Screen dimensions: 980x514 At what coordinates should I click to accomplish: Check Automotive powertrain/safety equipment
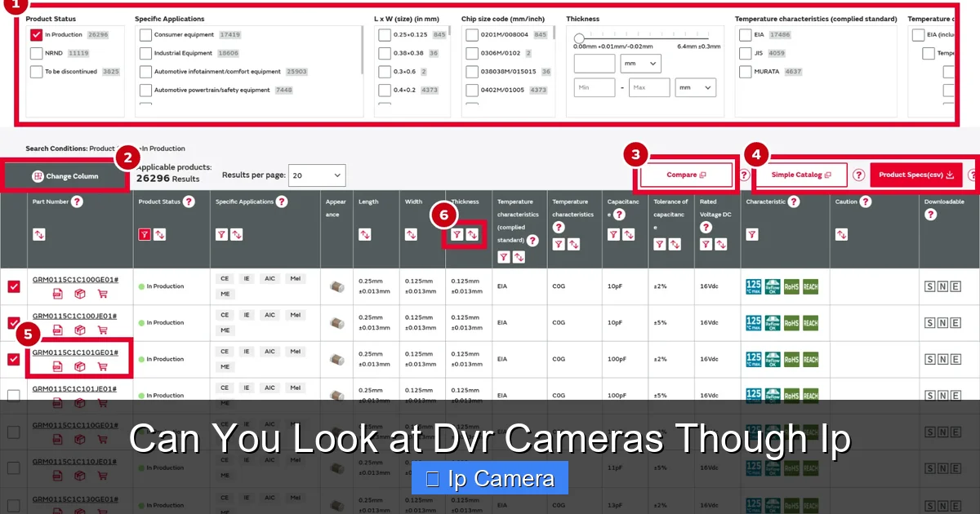click(145, 91)
